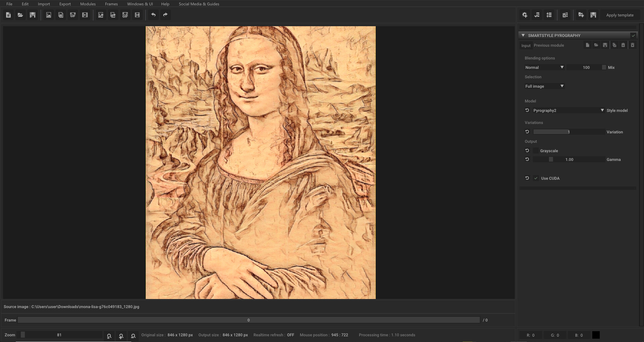Reset the Gamma value with its revert icon
This screenshot has height=342, width=644.
[527, 159]
